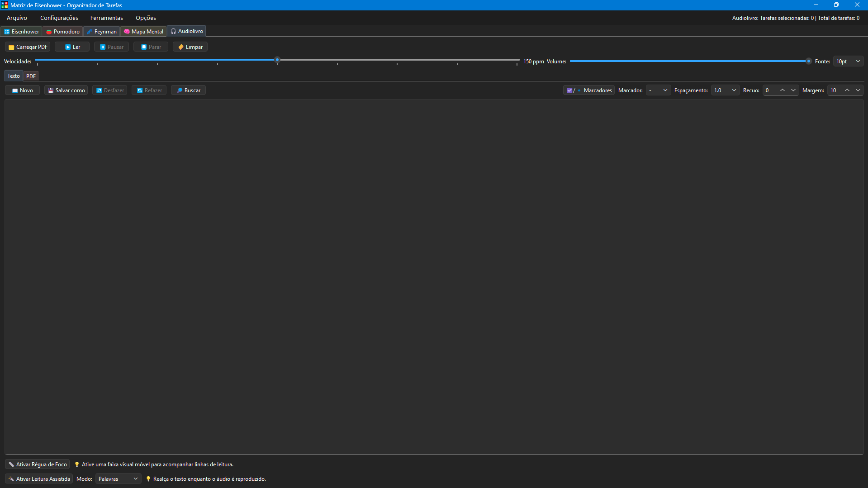868x488 pixels.
Task: Create a new text with Novo
Action: coord(23,90)
